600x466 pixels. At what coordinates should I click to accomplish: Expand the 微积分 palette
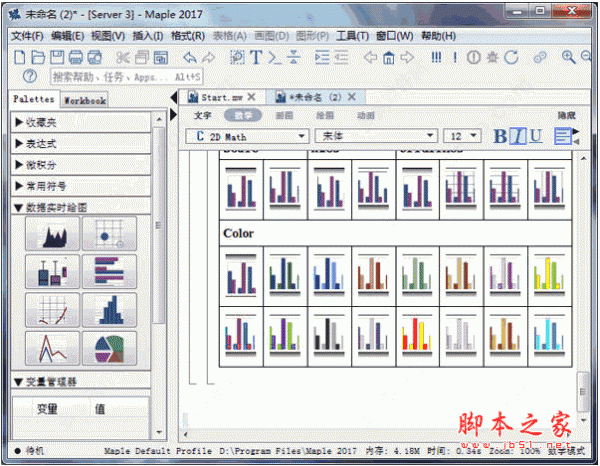pyautogui.click(x=81, y=165)
